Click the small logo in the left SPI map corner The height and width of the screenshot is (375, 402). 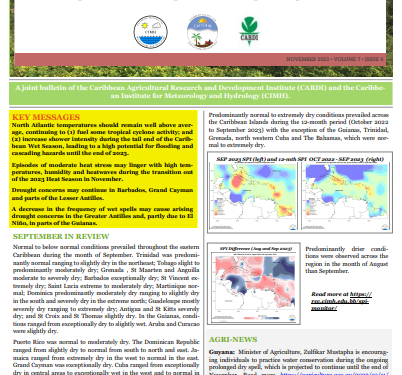point(292,227)
